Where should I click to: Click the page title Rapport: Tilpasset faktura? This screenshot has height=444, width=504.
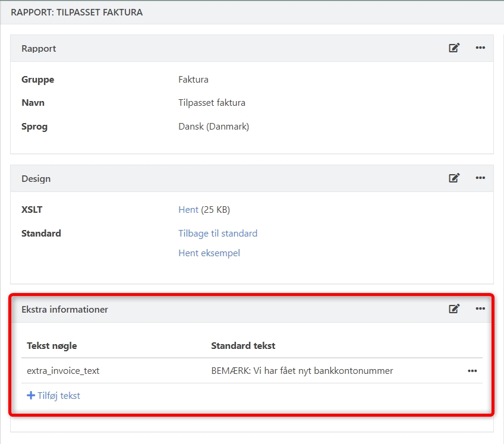(x=77, y=12)
